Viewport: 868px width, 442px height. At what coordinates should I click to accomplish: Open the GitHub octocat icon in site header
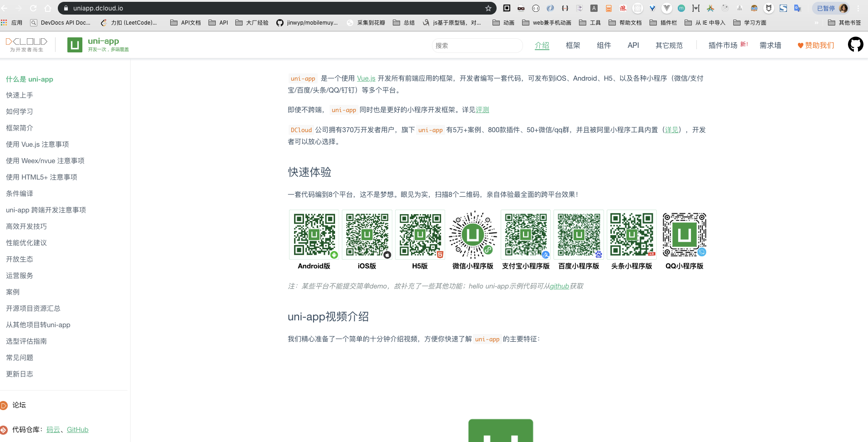[x=855, y=45]
